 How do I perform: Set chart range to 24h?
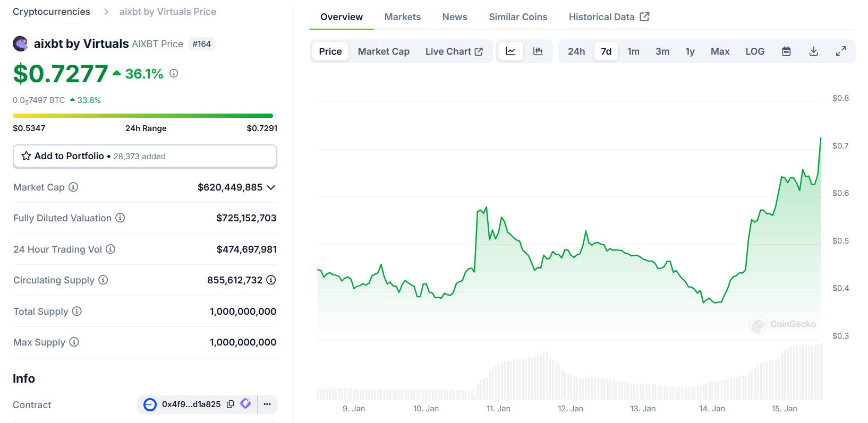576,51
